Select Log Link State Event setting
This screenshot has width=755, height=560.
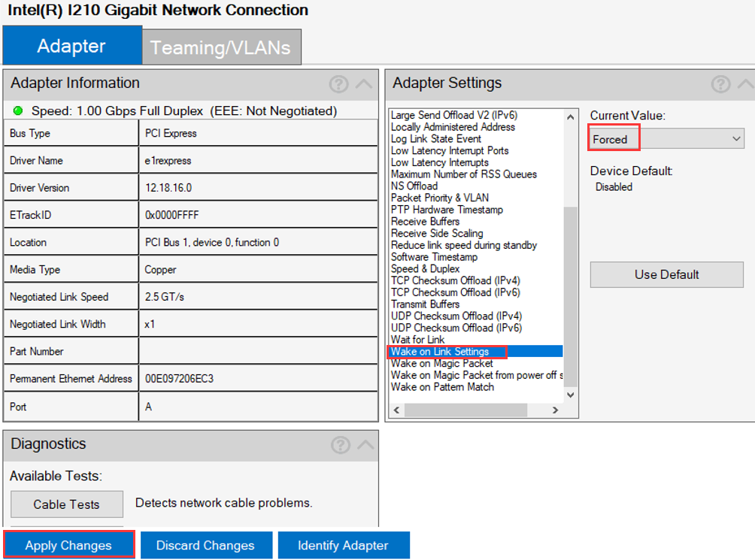pyautogui.click(x=435, y=138)
